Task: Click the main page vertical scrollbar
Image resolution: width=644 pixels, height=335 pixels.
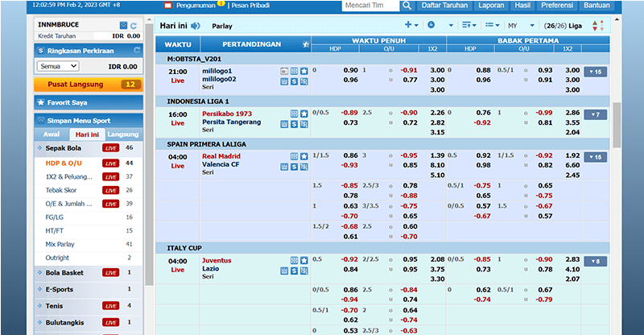Action: (x=617, y=125)
